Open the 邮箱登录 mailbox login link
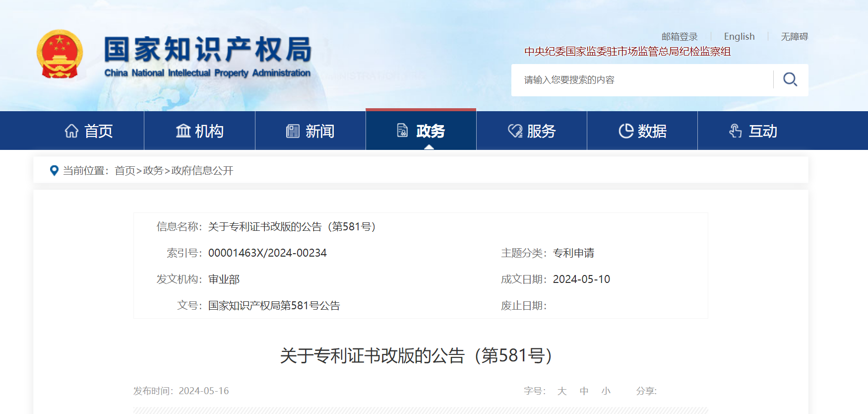 tap(679, 37)
